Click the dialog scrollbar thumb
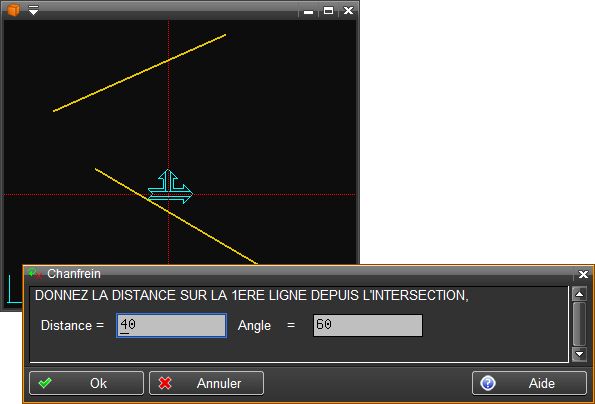The image size is (595, 404). pos(579,324)
